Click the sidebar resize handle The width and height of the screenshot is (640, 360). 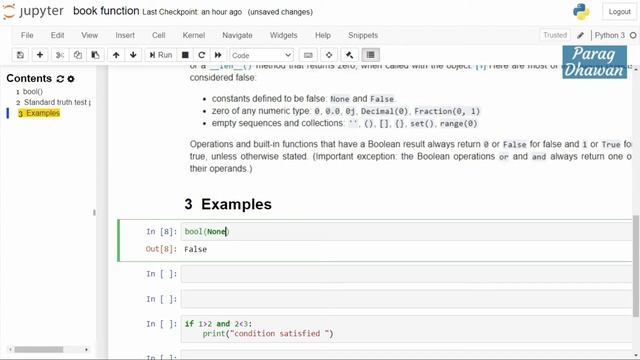(x=94, y=213)
